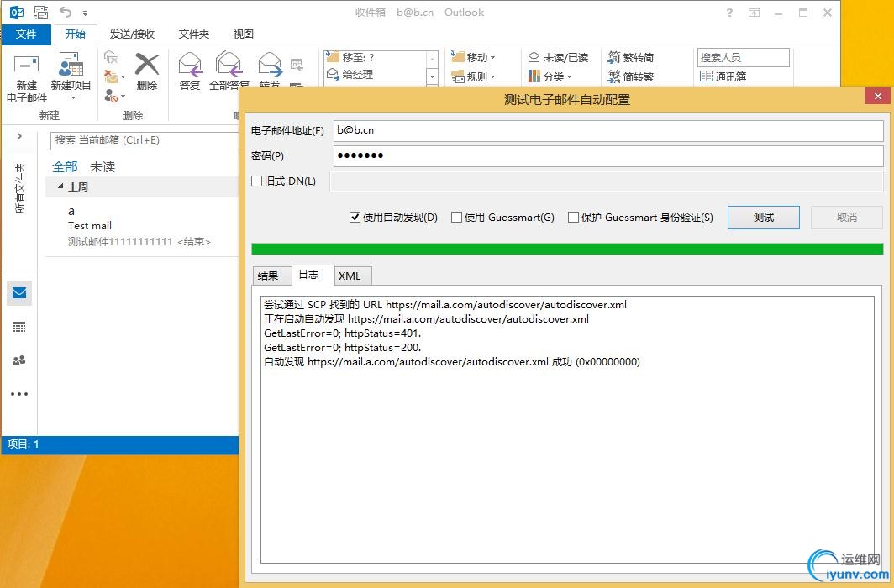Click the Clean Up envelope icon
Viewport: 894px width, 588px height.
pos(111,76)
